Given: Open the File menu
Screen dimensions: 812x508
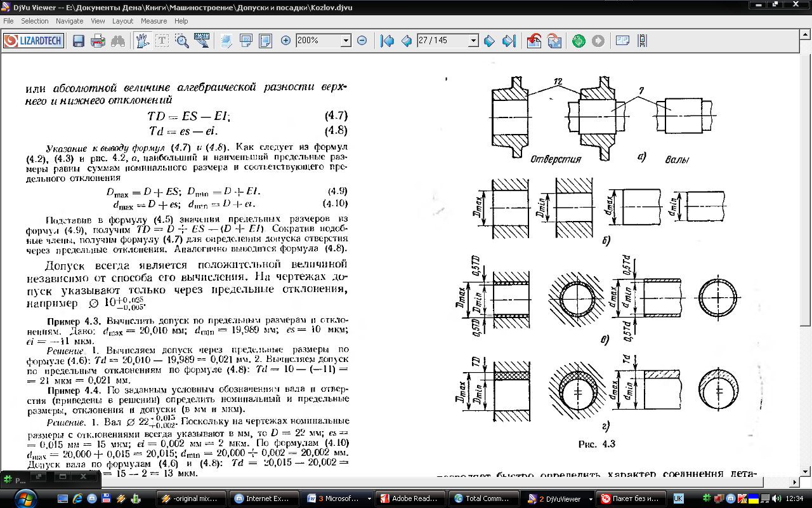Looking at the screenshot, I should tap(8, 21).
